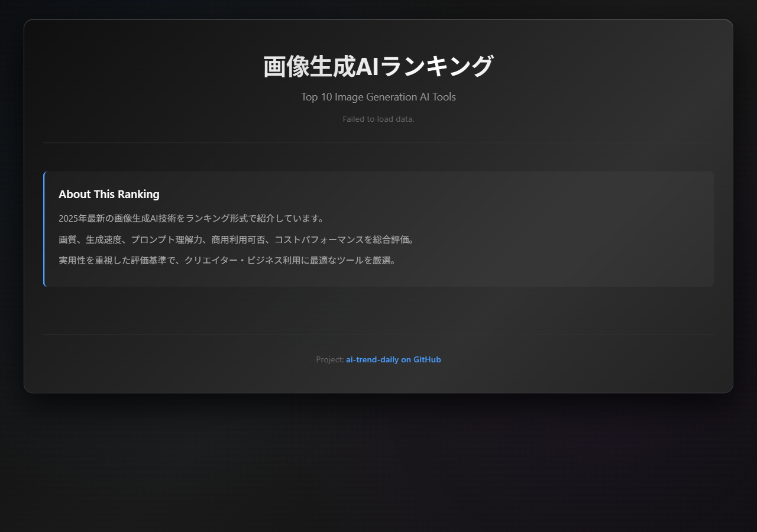Click the 画像生成AIランキング main title

click(378, 66)
